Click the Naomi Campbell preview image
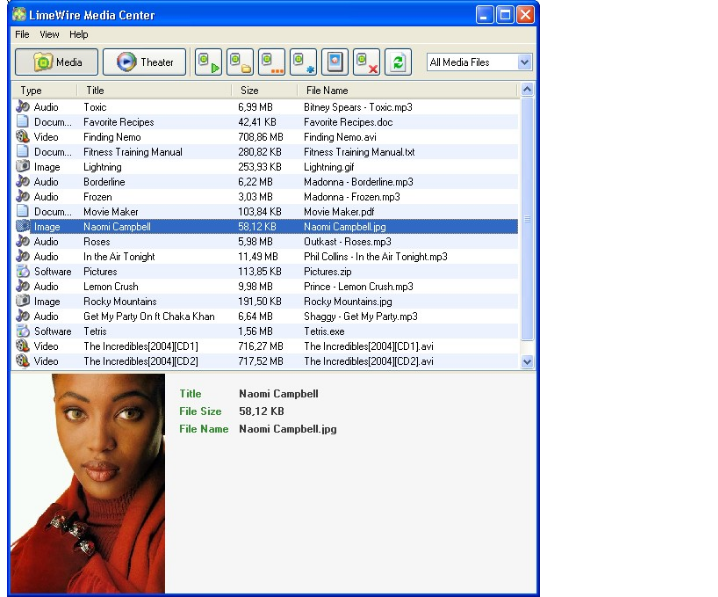 [x=88, y=483]
